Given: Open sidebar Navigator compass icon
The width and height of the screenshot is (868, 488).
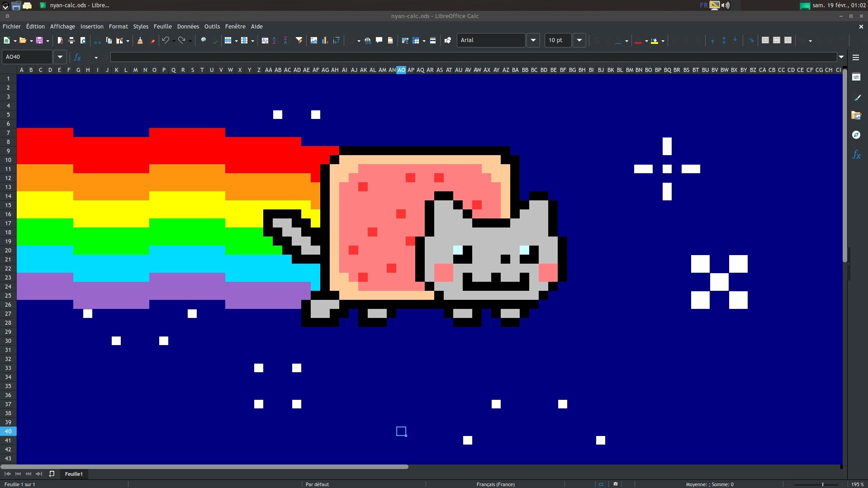Looking at the screenshot, I should [x=856, y=135].
